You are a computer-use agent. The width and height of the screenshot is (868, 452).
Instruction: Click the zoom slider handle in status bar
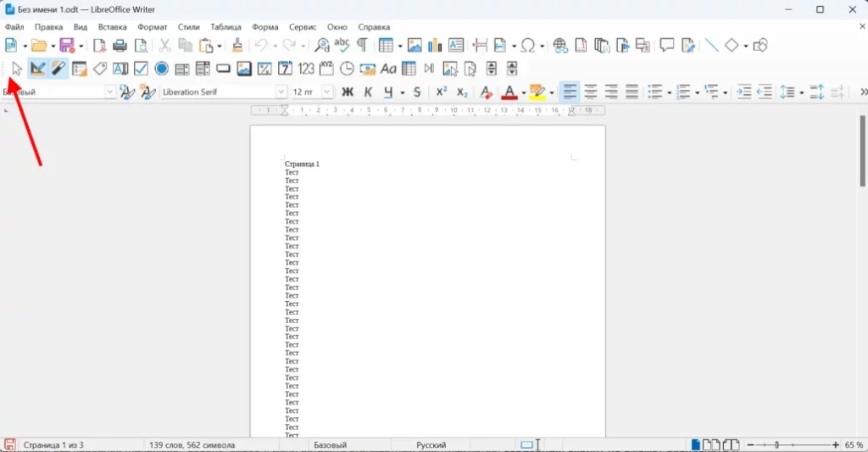click(777, 445)
